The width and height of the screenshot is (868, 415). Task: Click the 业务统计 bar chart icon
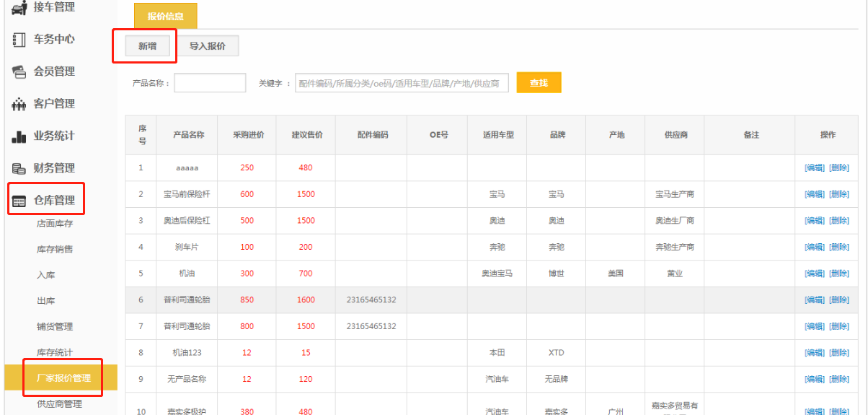(x=19, y=136)
